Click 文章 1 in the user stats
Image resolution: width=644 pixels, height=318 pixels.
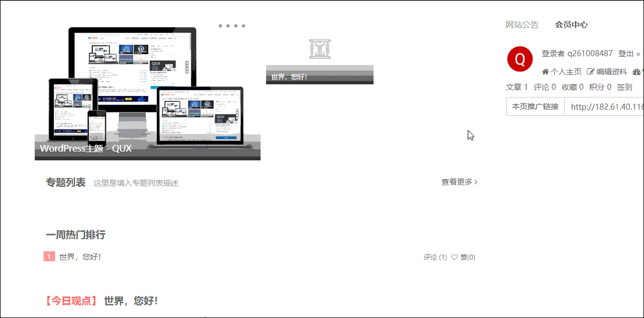pos(517,87)
